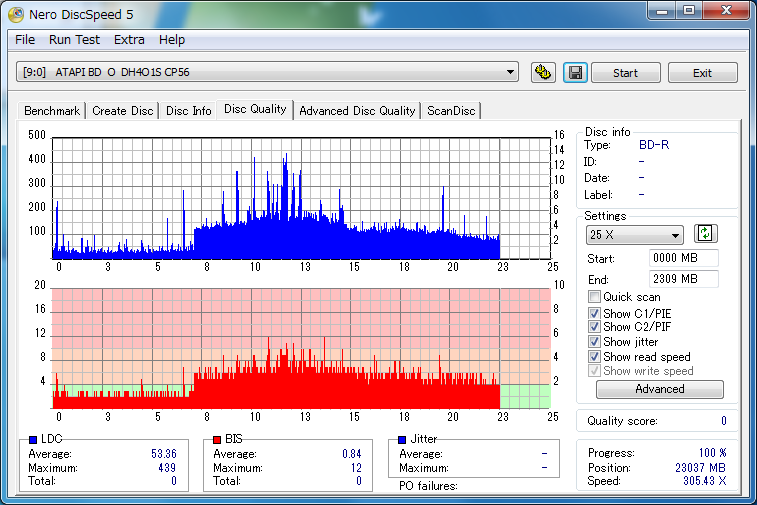Click the Speed value 305.43 X
The width and height of the screenshot is (757, 505).
[705, 481]
